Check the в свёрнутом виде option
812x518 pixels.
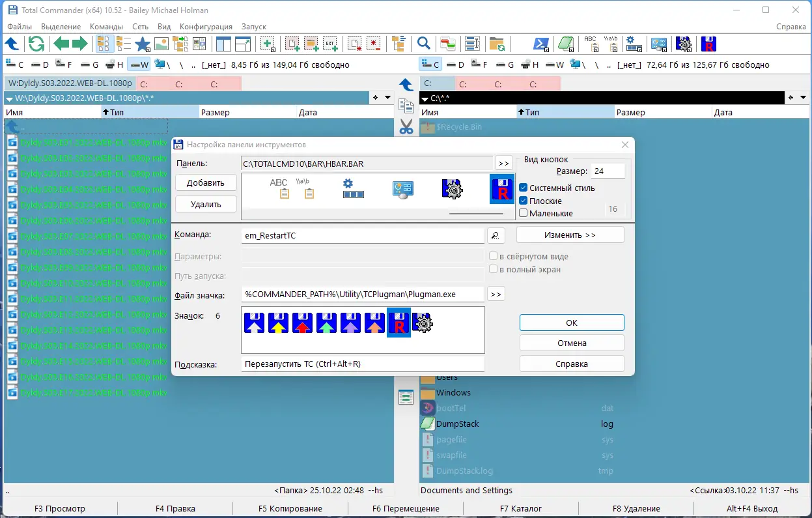pyautogui.click(x=493, y=257)
